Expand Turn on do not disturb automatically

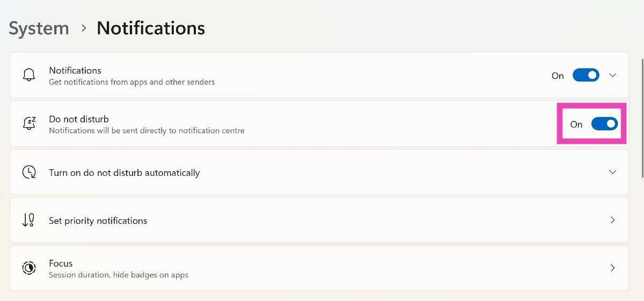[613, 172]
